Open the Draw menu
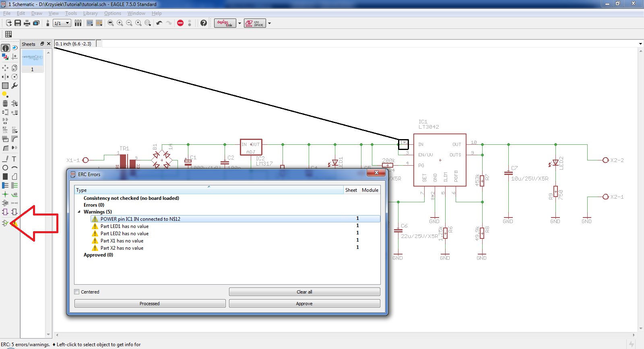This screenshot has height=349, width=644. click(x=37, y=13)
